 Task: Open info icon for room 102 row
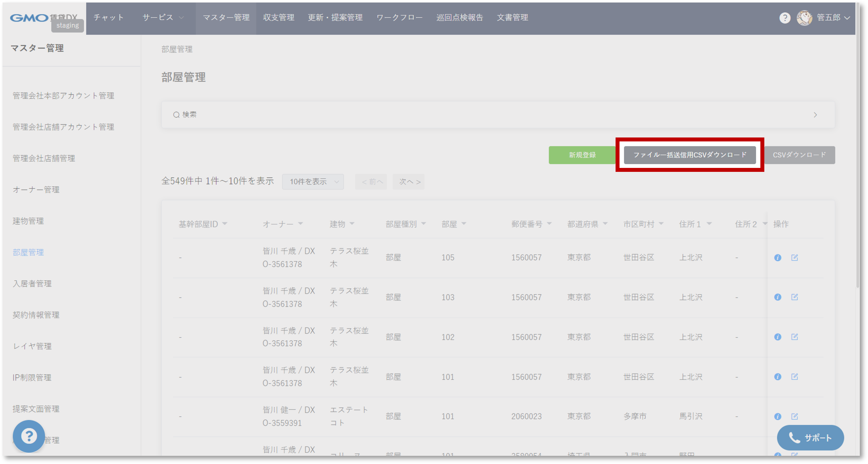pyautogui.click(x=777, y=337)
